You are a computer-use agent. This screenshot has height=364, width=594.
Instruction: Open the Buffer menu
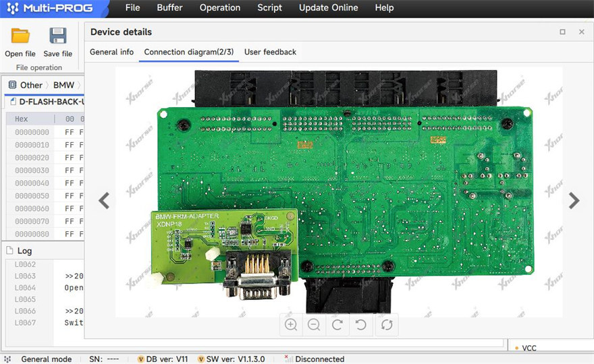[169, 8]
